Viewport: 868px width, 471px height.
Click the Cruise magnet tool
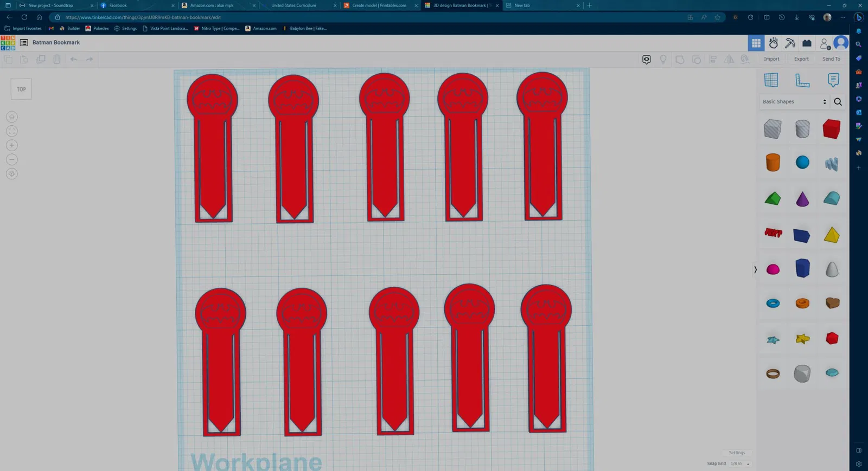pos(745,59)
